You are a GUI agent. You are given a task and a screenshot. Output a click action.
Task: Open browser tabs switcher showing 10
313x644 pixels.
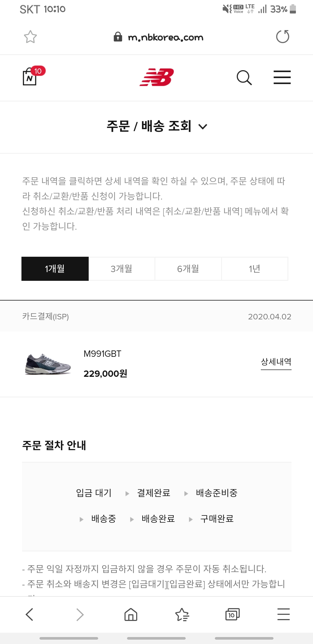click(x=232, y=614)
